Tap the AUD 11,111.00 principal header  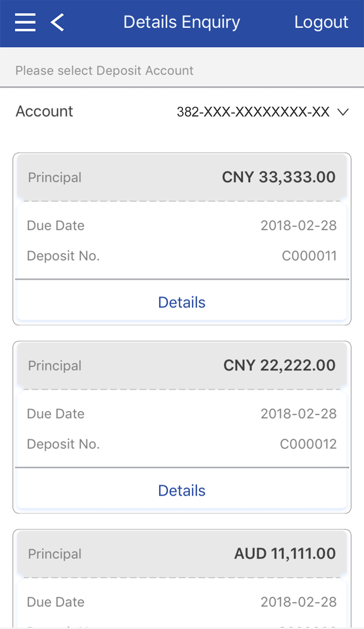[285, 554]
